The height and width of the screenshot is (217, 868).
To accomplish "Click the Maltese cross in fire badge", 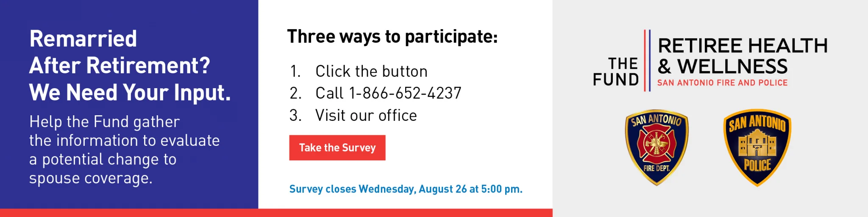I will click(x=657, y=144).
